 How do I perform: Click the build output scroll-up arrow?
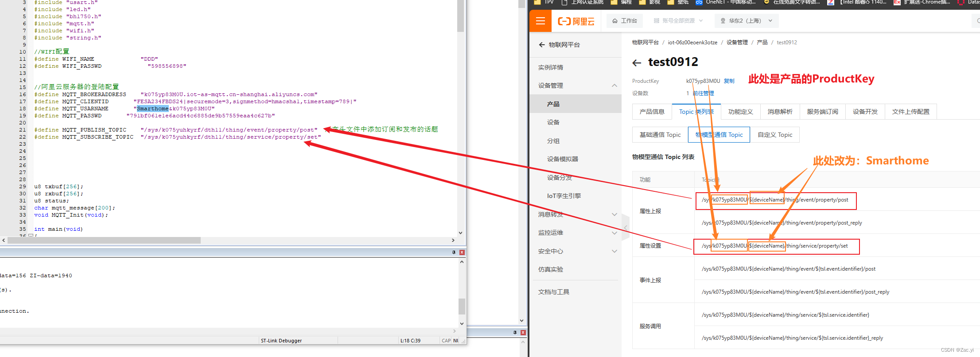462,262
